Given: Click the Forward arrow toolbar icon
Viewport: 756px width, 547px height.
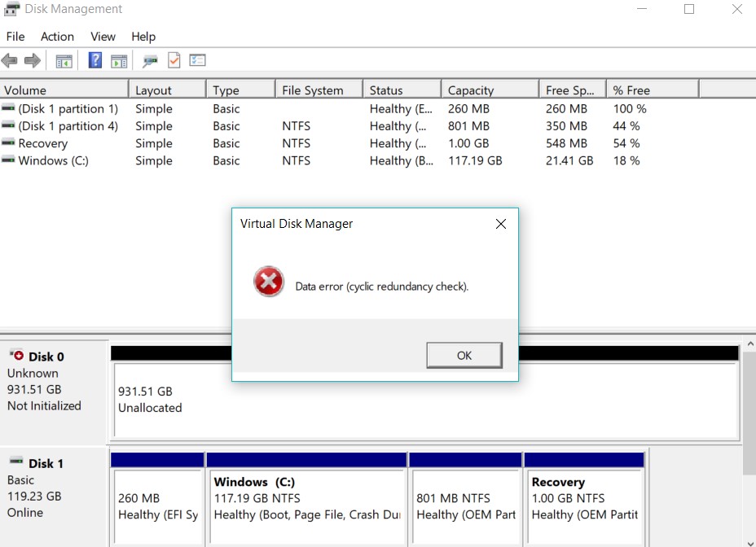Looking at the screenshot, I should click(33, 61).
